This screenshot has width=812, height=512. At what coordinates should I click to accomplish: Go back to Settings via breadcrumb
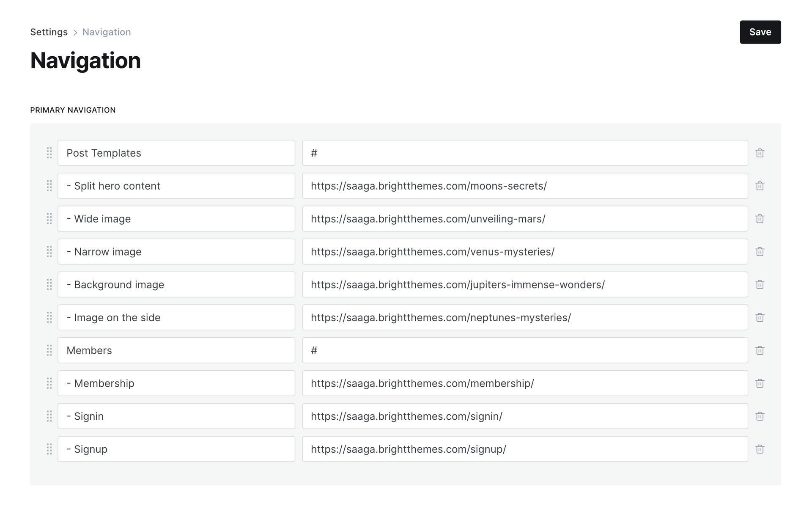[49, 32]
